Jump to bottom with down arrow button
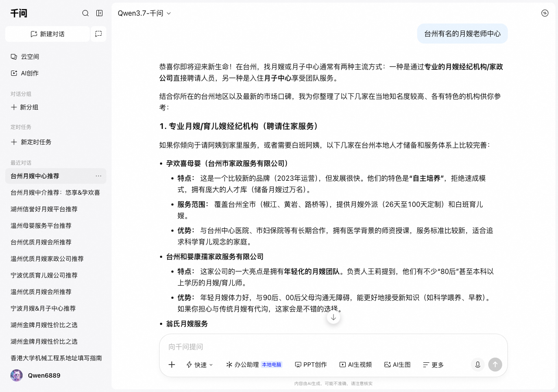Screen dimensions: 558x392 [333, 317]
